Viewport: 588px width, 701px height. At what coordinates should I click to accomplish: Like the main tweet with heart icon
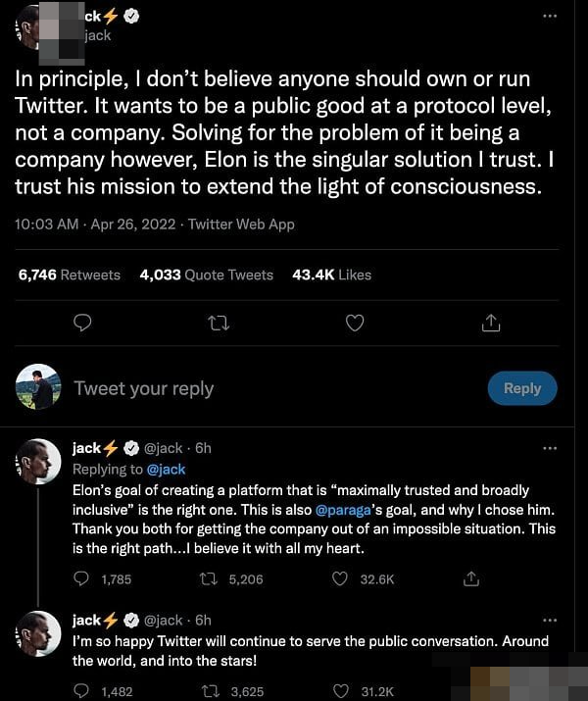[x=357, y=323]
